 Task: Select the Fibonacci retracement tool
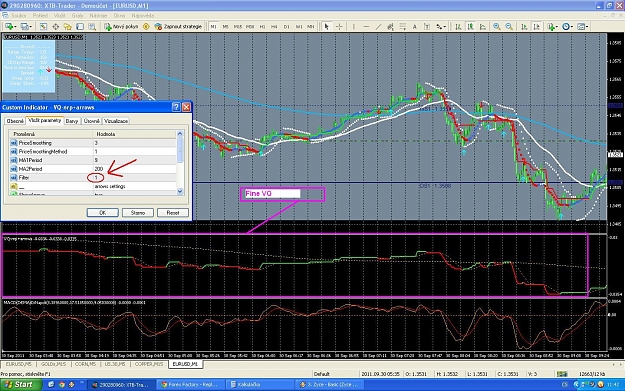tap(403, 27)
